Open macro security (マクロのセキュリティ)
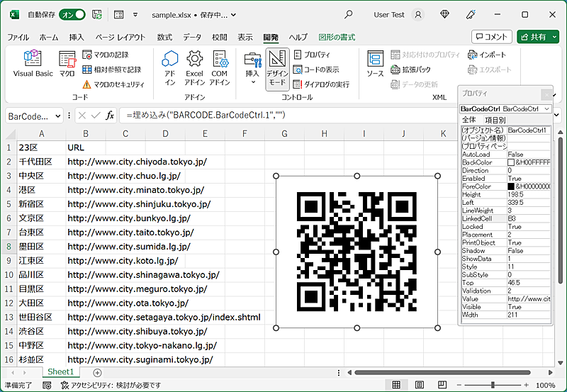Screen dimensions: 567x392 pyautogui.click(x=113, y=84)
